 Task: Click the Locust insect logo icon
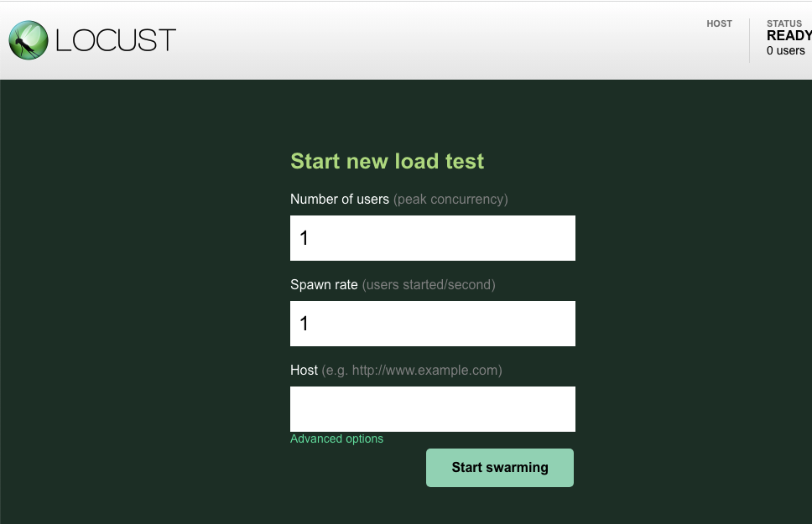click(29, 40)
